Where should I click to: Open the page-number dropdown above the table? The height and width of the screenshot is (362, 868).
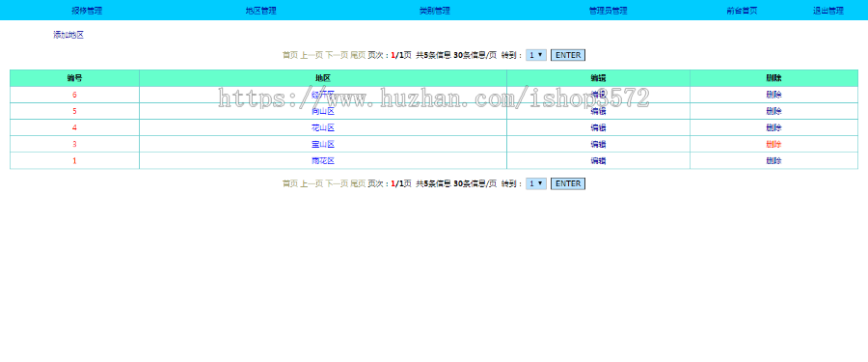(x=536, y=55)
